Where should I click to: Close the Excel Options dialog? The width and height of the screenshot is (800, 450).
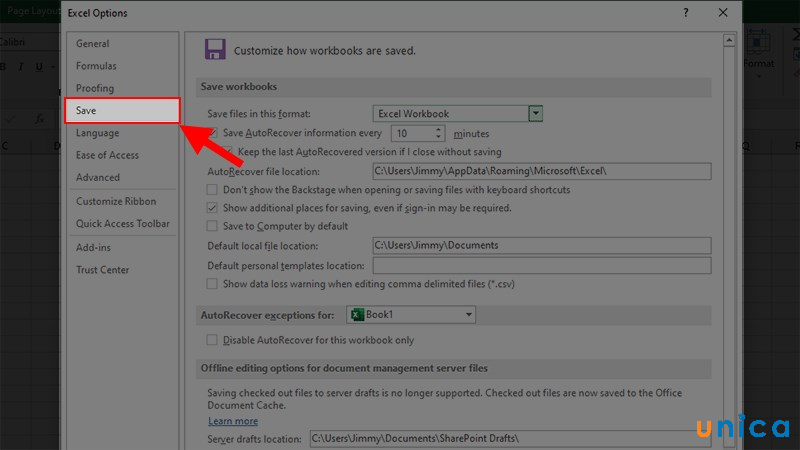click(x=723, y=13)
